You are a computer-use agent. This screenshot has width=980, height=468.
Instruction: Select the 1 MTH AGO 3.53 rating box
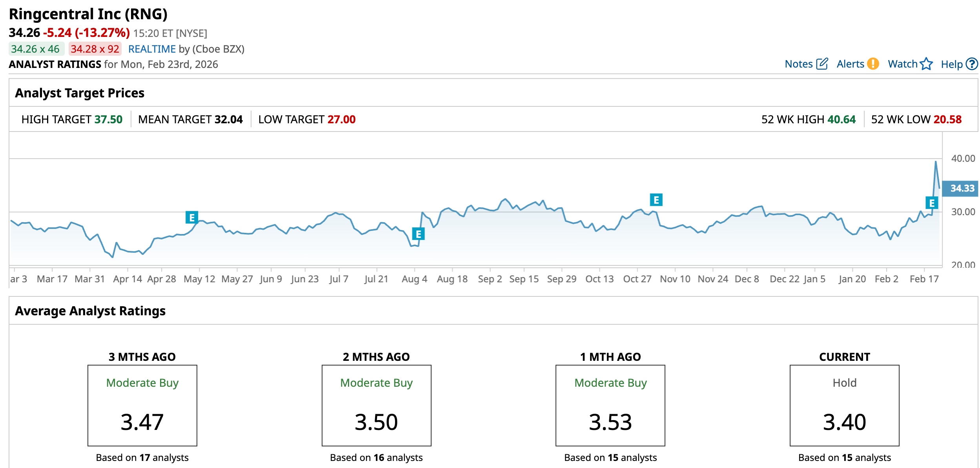(610, 405)
